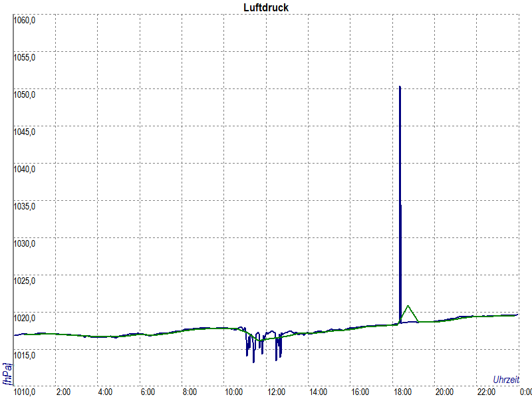Viewport: 532px width, 399px height.
Task: Click the 1045,0 y-axis label
Action: point(24,131)
